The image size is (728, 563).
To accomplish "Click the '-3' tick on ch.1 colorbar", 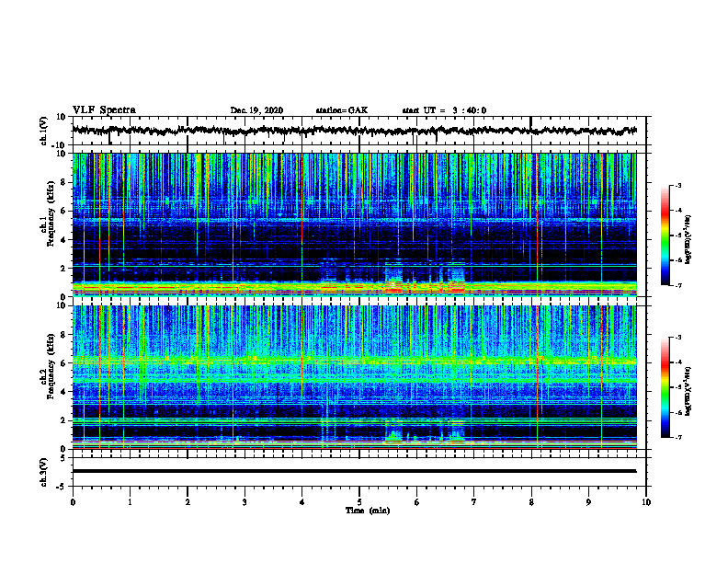I will point(677,185).
